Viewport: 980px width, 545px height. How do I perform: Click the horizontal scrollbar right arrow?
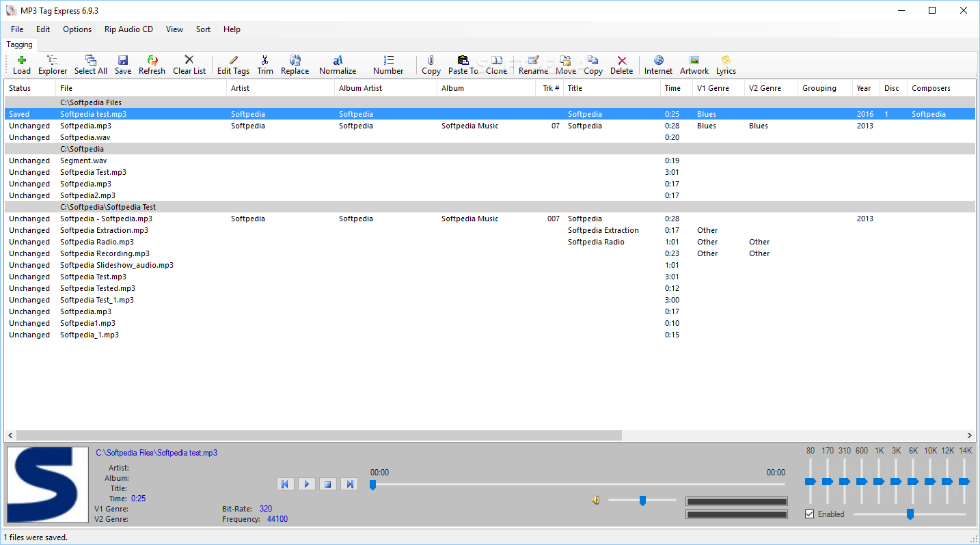pos(970,435)
